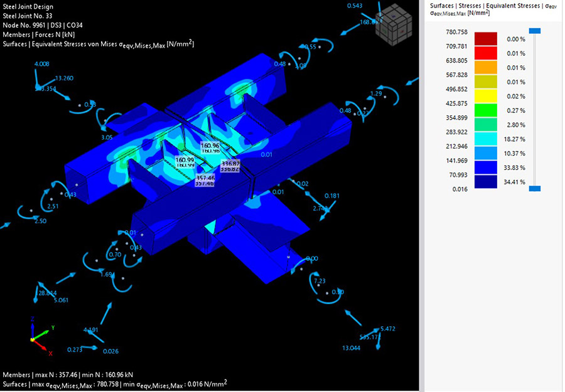565x392 pixels.
Task: Click the lower handle of the legend range slider
Action: pyautogui.click(x=534, y=188)
